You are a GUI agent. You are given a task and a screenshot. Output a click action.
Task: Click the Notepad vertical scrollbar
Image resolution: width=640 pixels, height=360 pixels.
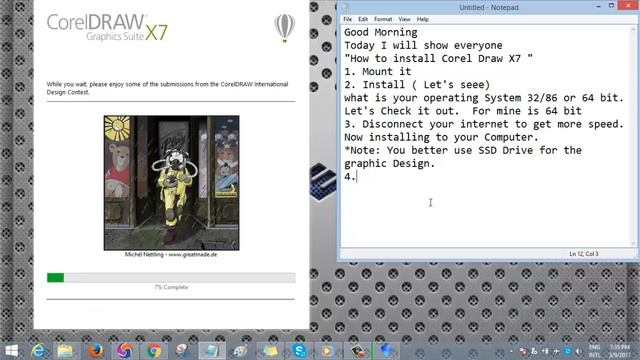point(634,136)
